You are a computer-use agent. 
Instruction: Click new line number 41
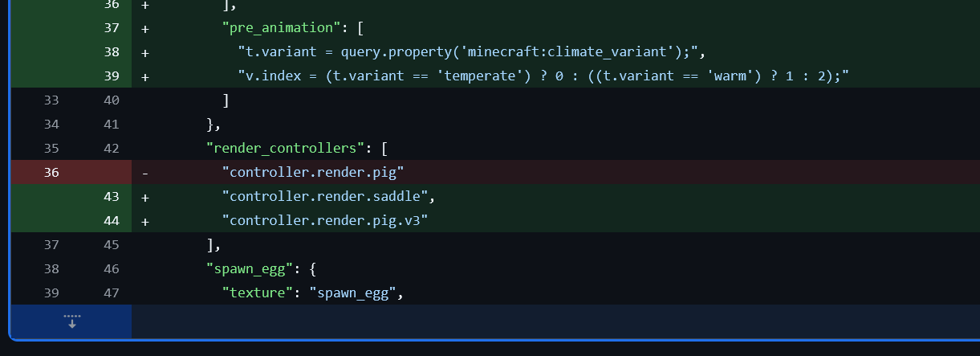pos(112,125)
